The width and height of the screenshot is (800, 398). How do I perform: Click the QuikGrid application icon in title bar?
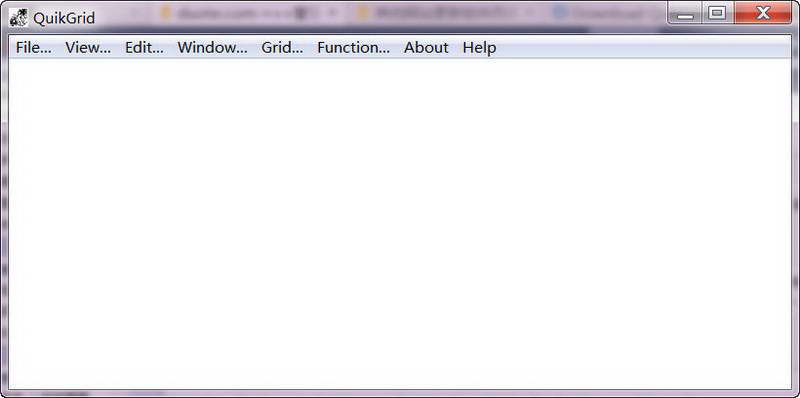coord(19,18)
